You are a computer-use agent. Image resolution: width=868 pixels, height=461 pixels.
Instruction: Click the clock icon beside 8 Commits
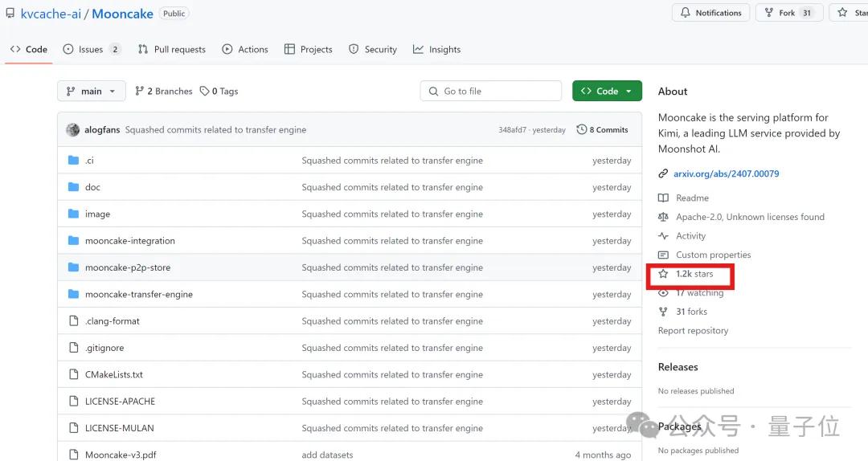point(582,130)
